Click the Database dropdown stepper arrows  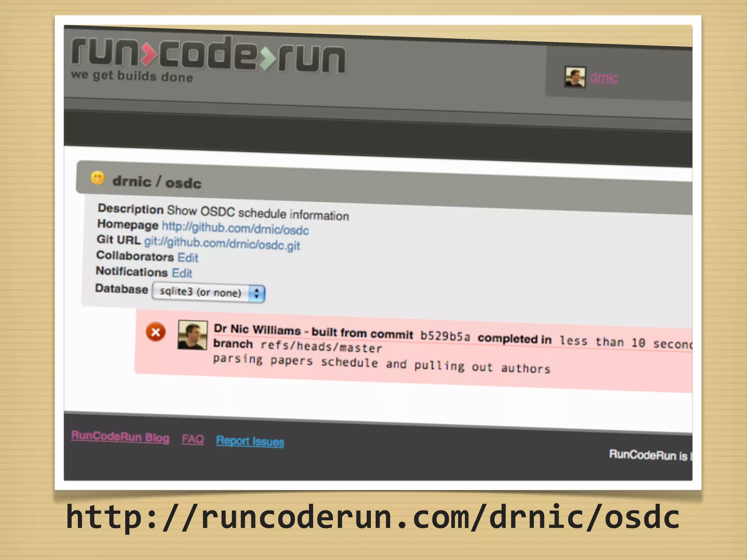tap(257, 293)
